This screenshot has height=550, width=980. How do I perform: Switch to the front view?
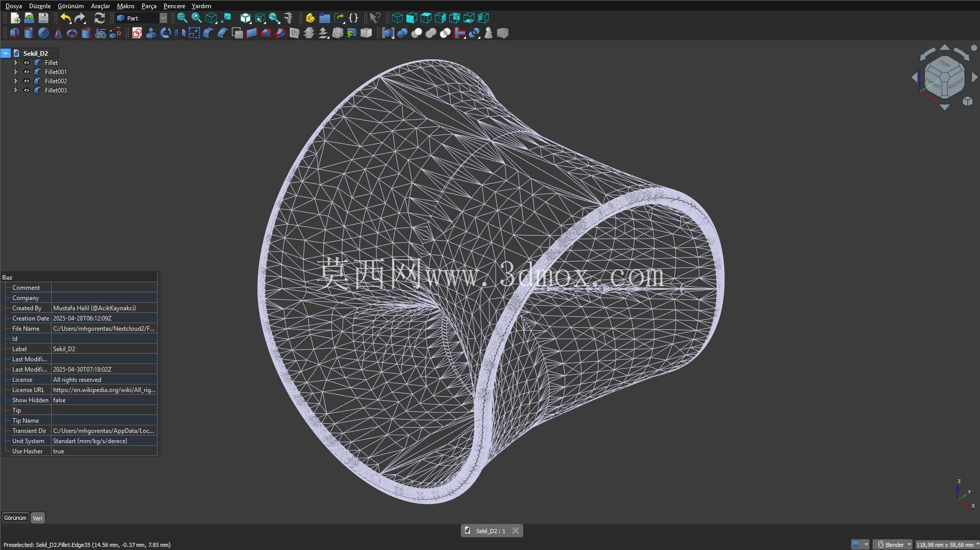(x=412, y=18)
